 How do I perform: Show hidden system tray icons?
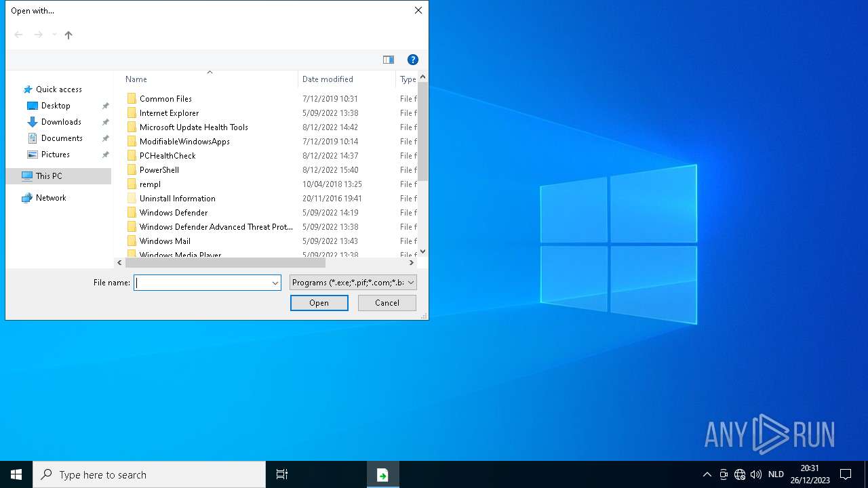click(707, 474)
